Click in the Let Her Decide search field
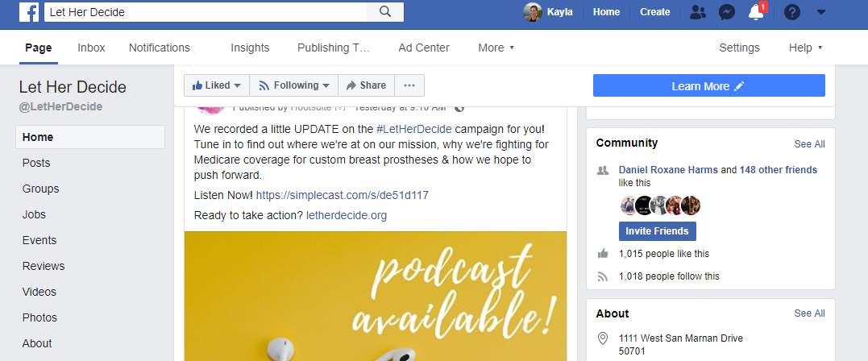This screenshot has width=868, height=361. point(206,12)
